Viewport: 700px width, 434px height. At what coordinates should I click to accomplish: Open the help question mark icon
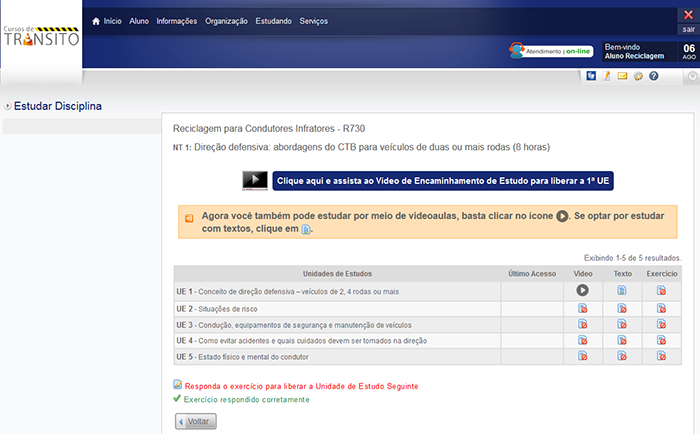click(654, 76)
